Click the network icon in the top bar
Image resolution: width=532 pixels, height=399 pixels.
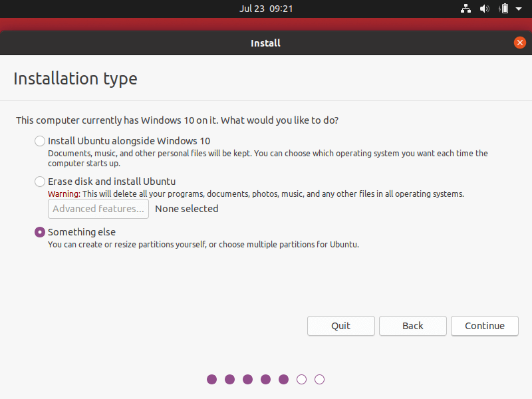(465, 9)
